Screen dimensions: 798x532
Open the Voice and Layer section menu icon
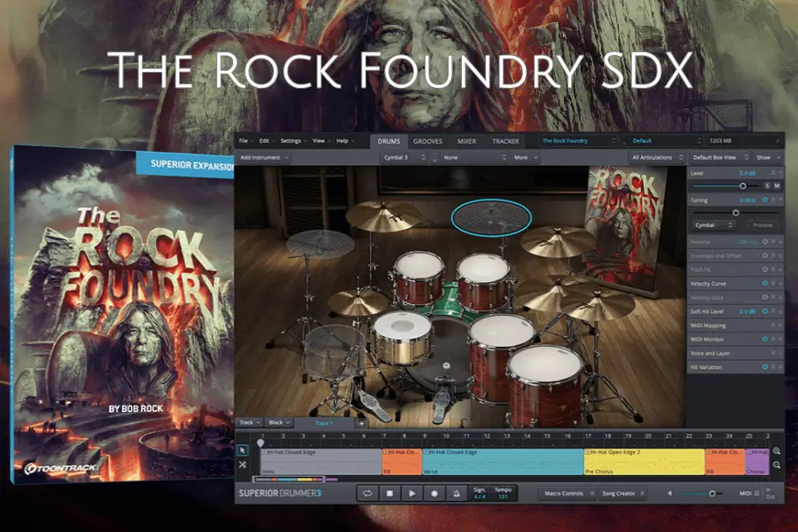tap(773, 353)
